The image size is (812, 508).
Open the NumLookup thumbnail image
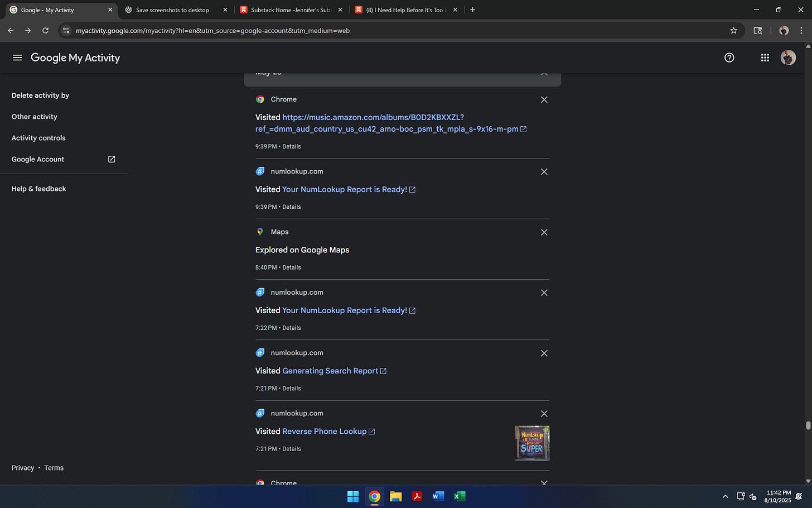tap(532, 443)
